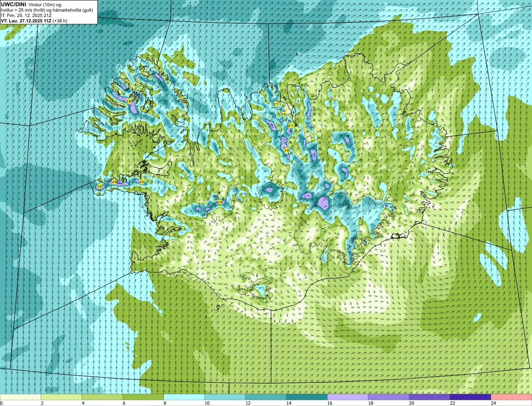Click the 0–2 m/s palest legend swatch
The height and width of the screenshot is (406, 532).
point(21,397)
